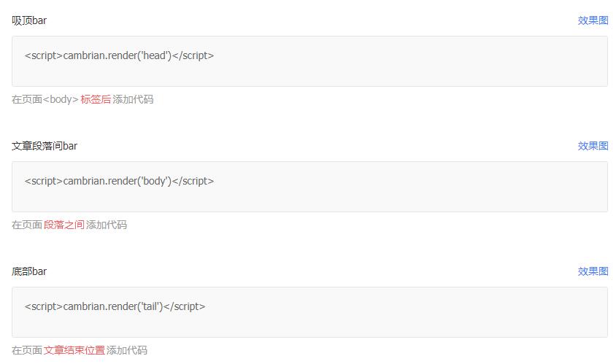
Task: Click 添加代码 after 标签后
Action: pyautogui.click(x=133, y=99)
